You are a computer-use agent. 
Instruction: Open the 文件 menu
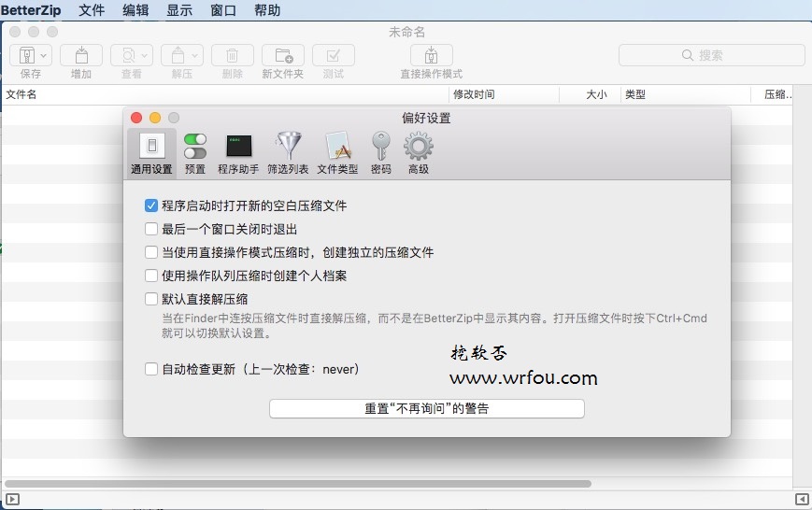pos(92,10)
